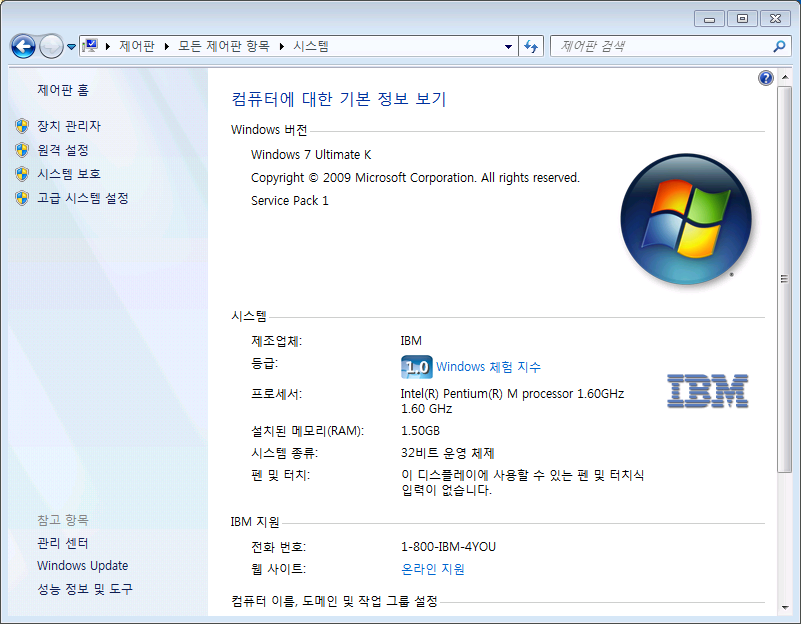This screenshot has height=624, width=801.
Task: Open recent pages chevron next to navigation arrows
Action: pyautogui.click(x=70, y=46)
